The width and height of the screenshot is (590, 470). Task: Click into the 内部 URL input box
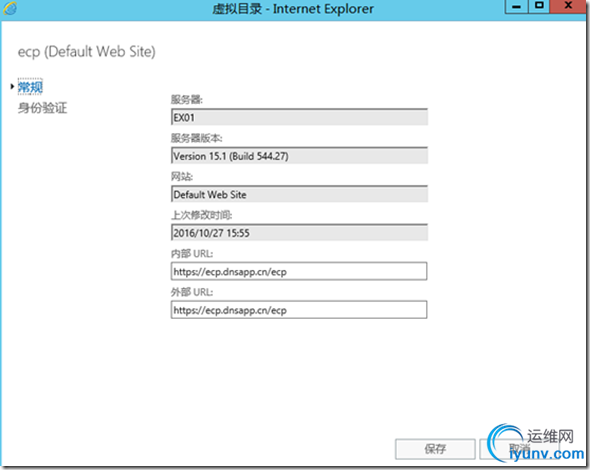click(299, 271)
